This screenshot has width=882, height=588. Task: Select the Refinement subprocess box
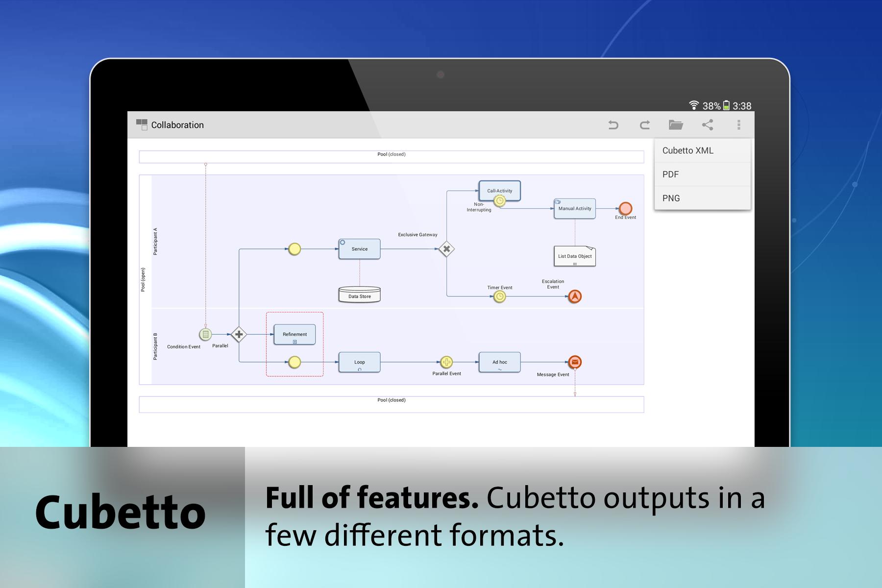(294, 335)
